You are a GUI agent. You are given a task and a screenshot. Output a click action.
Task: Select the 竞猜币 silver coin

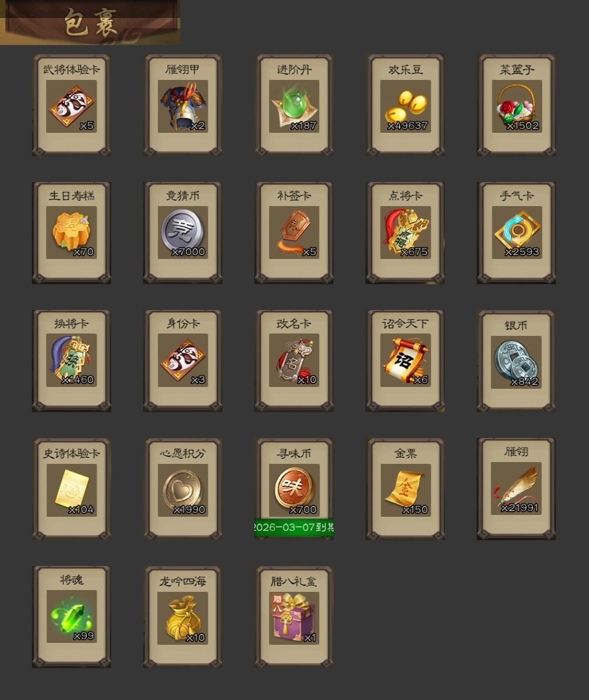click(183, 233)
